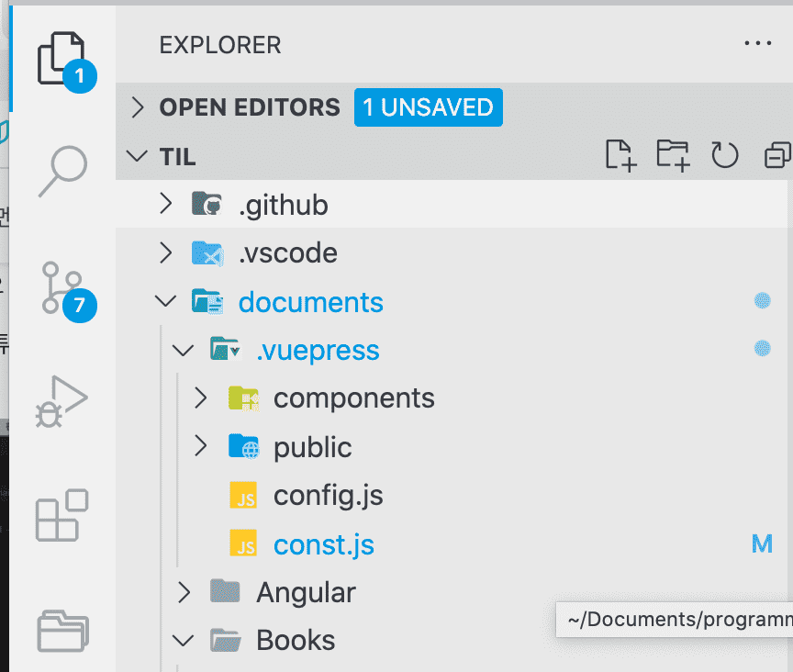Open the Explorer more actions menu
This screenshot has width=793, height=672.
point(758,43)
